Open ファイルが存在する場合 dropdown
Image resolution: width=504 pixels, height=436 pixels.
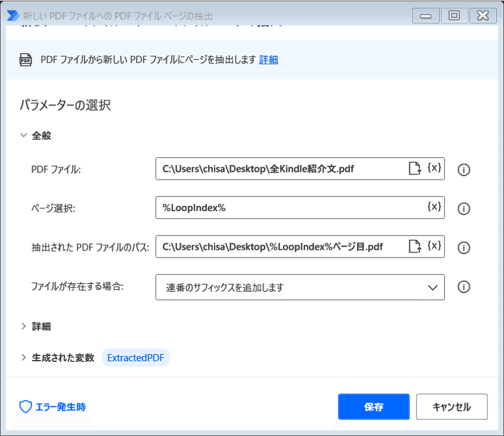coord(300,287)
